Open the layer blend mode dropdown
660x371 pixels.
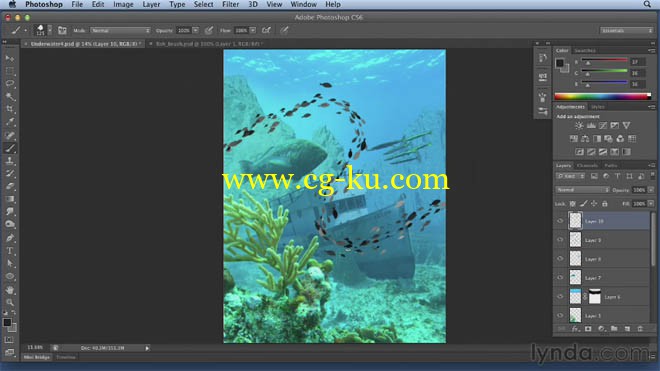click(583, 190)
